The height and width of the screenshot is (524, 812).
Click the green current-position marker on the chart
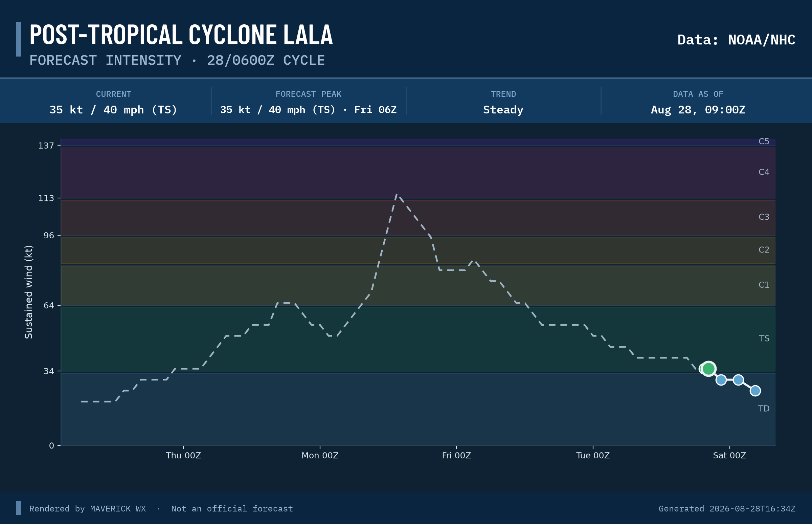pos(708,369)
